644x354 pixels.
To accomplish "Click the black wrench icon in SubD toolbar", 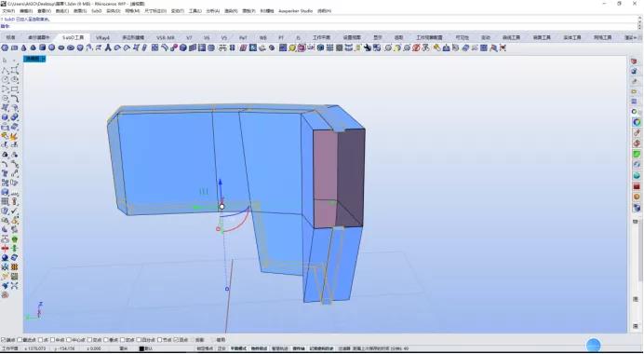I will (368, 48).
